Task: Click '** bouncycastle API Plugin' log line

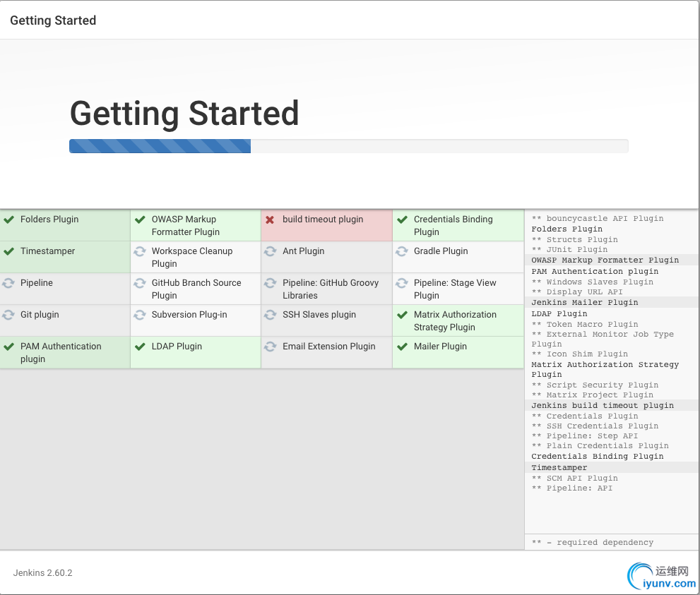Action: (x=598, y=219)
